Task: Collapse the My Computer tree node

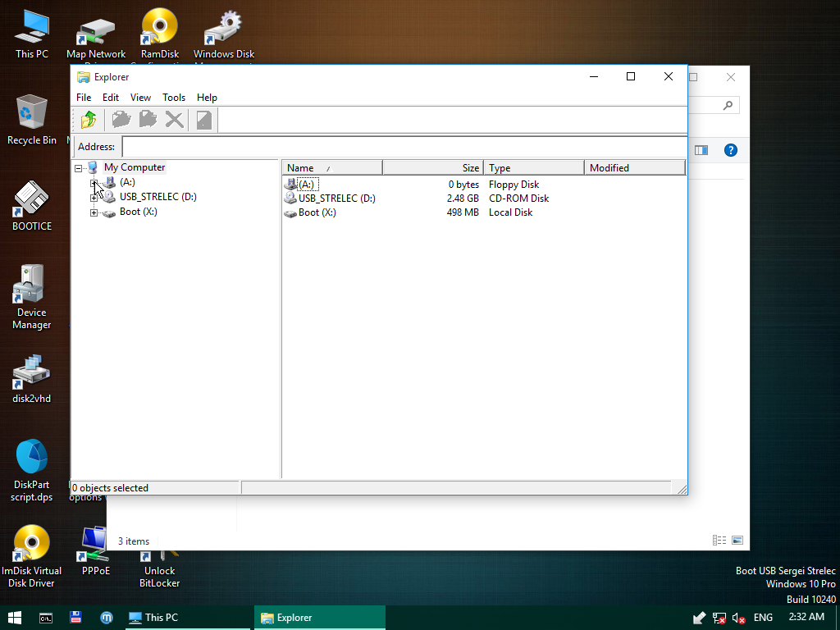Action: click(79, 168)
